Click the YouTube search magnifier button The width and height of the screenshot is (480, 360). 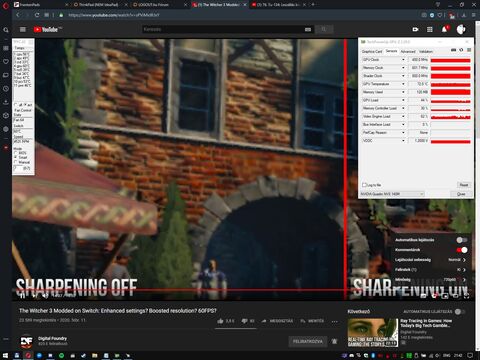(324, 29)
